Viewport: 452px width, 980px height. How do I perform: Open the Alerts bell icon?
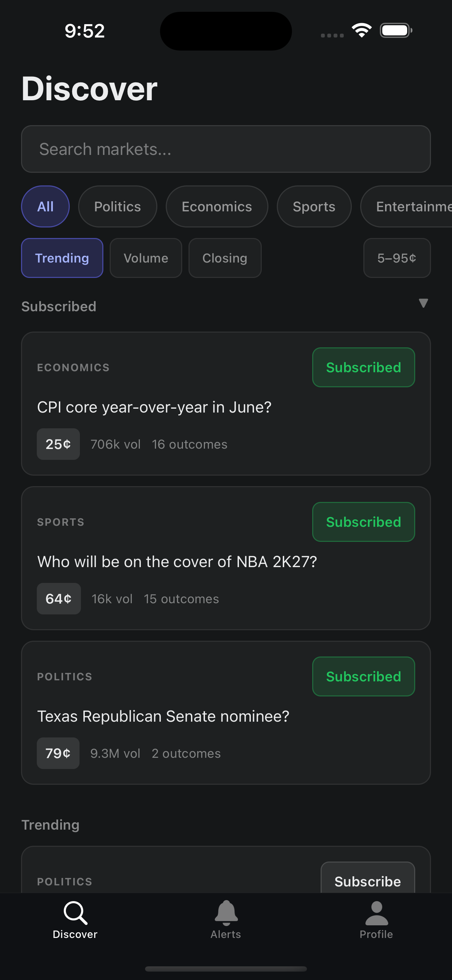point(226,912)
